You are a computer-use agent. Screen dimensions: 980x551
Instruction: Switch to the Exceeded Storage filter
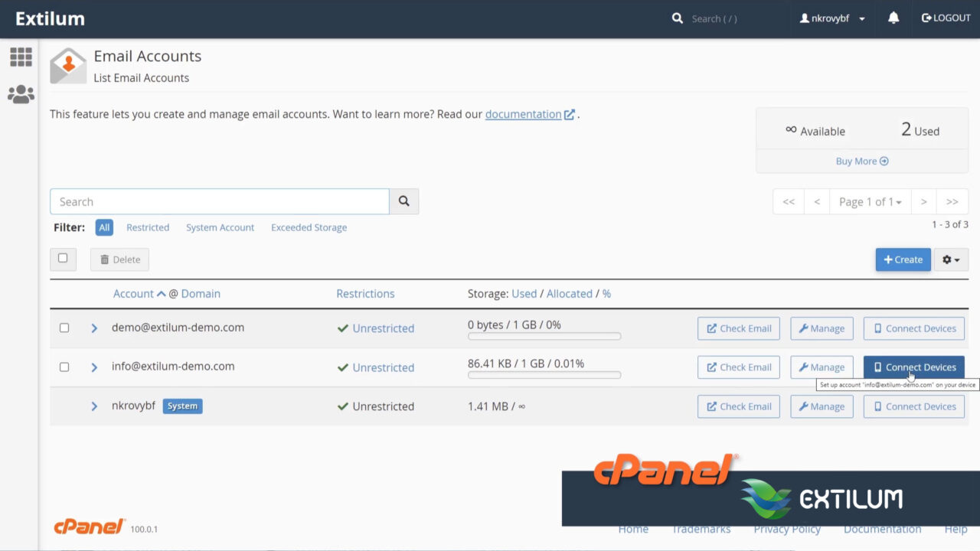click(309, 227)
